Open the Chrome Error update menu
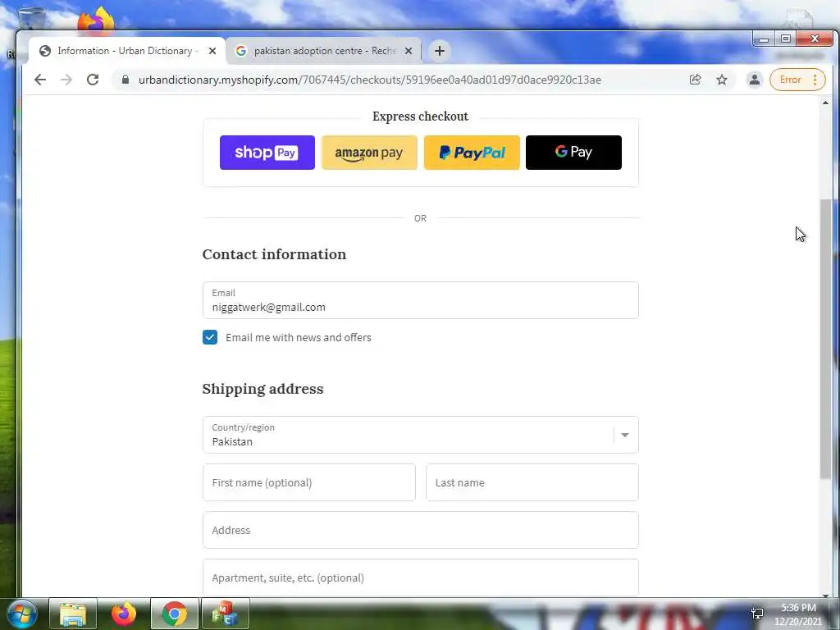Image resolution: width=840 pixels, height=630 pixels. coord(797,80)
